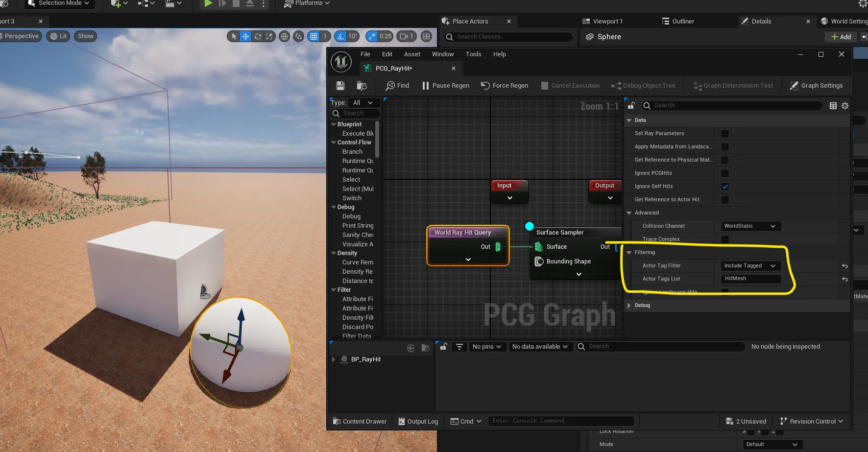
Task: Open property matrix grid icon
Action: pos(833,106)
